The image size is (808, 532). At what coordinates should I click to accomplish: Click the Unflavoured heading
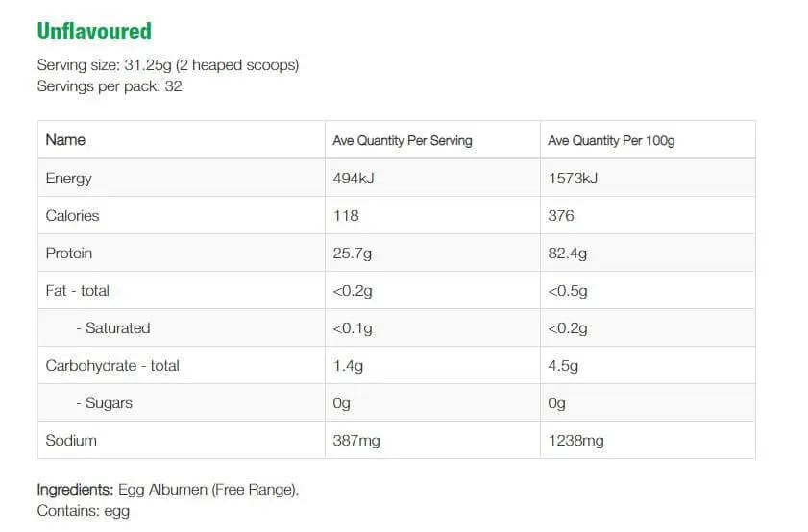click(x=94, y=32)
